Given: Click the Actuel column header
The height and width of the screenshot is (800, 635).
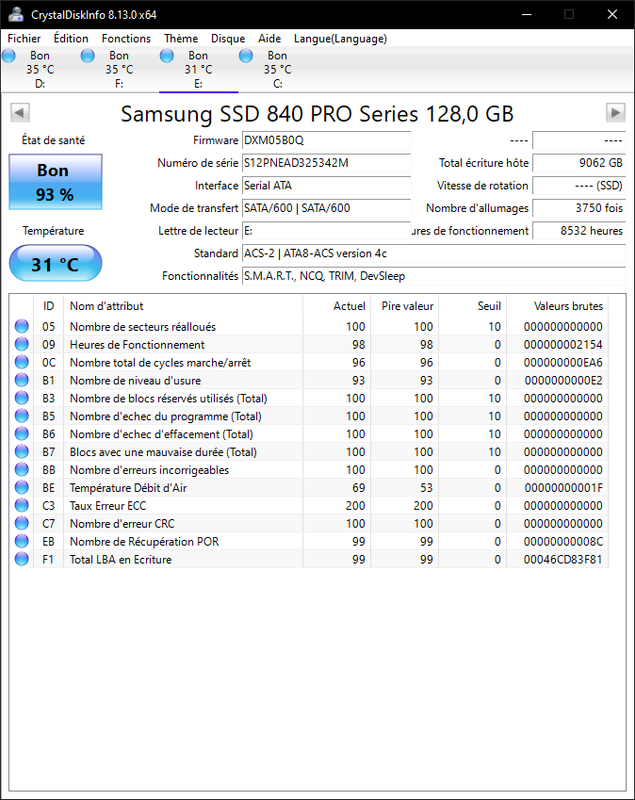Looking at the screenshot, I should pyautogui.click(x=337, y=306).
